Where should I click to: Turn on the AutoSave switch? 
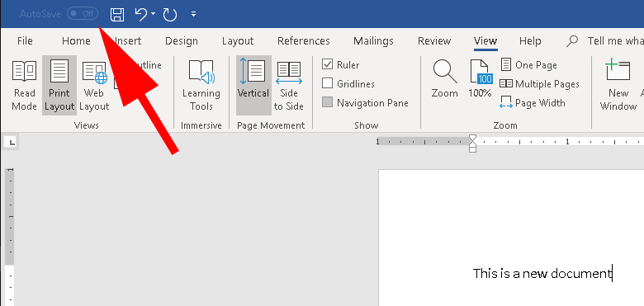click(x=83, y=13)
